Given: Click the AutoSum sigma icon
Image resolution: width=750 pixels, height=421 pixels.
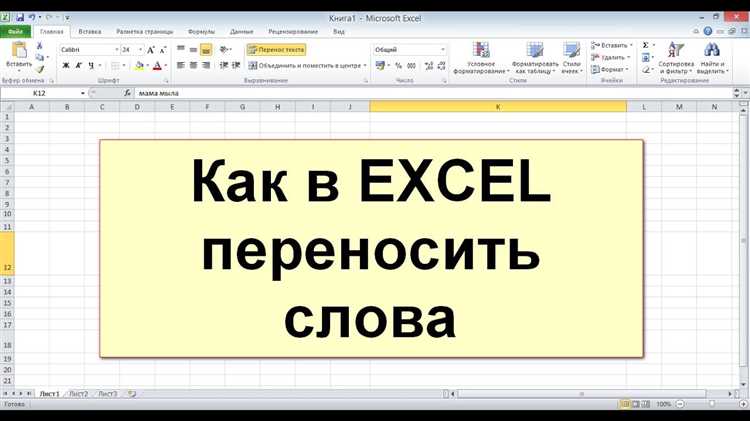Looking at the screenshot, I should coord(645,45).
